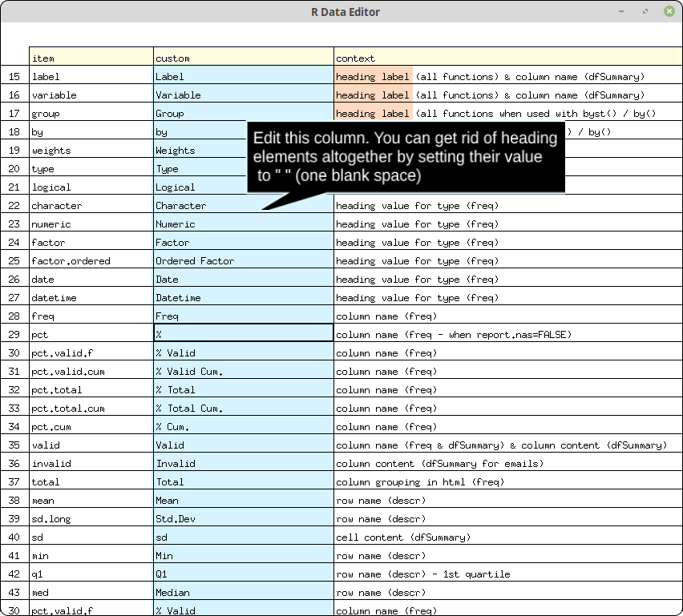This screenshot has height=616, width=683.
Task: Click context cell mentioning "1st quartile"
Action: click(507, 574)
